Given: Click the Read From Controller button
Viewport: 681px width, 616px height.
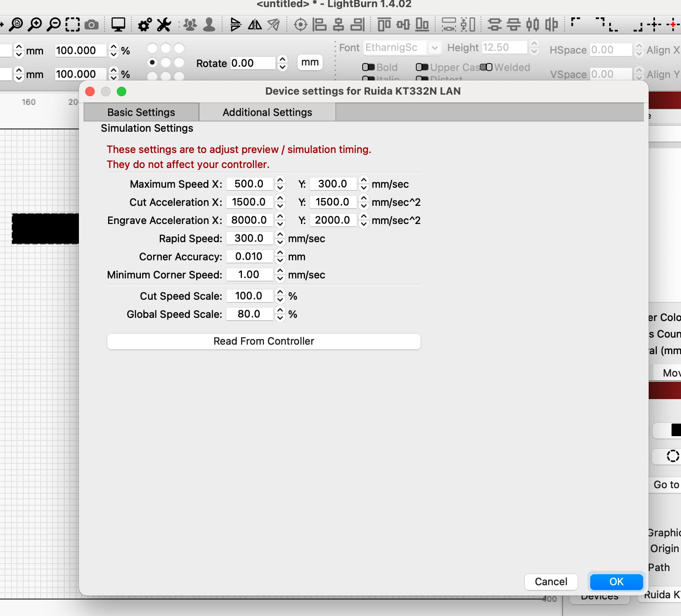Looking at the screenshot, I should [264, 341].
